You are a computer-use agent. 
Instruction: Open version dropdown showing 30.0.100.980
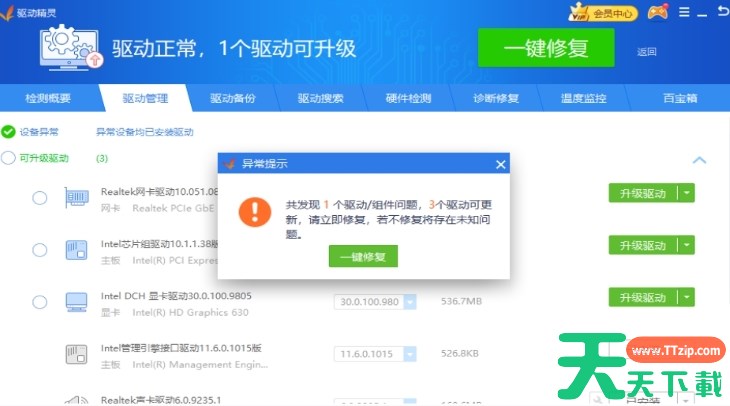click(x=407, y=302)
